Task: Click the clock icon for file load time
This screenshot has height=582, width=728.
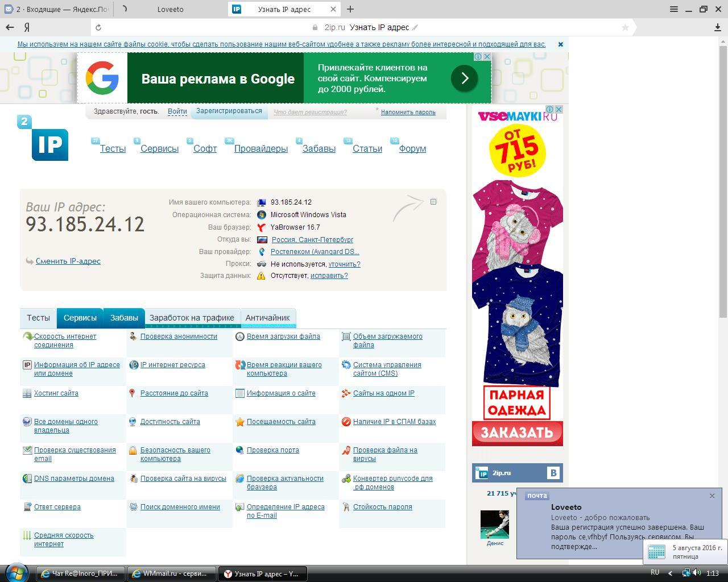Action: 240,336
